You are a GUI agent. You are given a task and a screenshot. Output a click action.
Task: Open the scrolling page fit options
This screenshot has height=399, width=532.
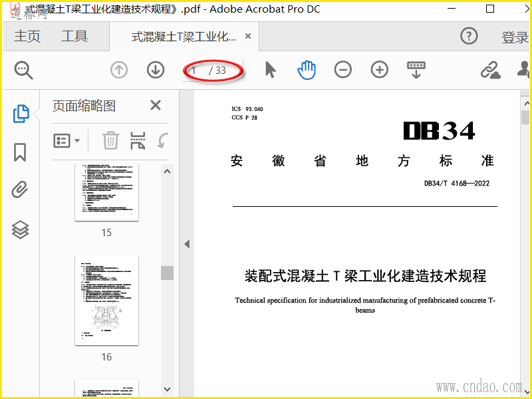pos(416,70)
